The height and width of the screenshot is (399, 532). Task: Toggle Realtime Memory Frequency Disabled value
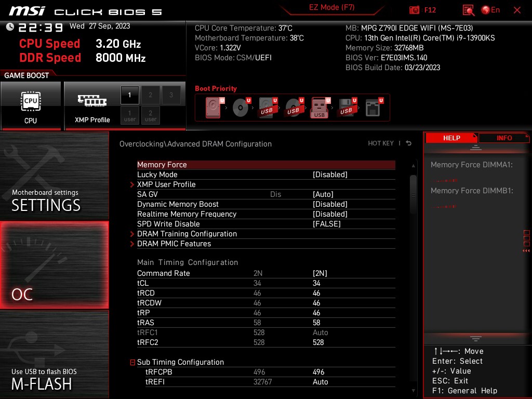(x=330, y=214)
